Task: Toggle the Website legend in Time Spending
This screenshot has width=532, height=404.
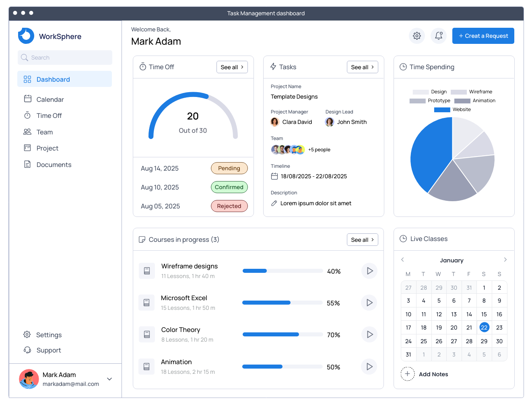Action: click(452, 109)
